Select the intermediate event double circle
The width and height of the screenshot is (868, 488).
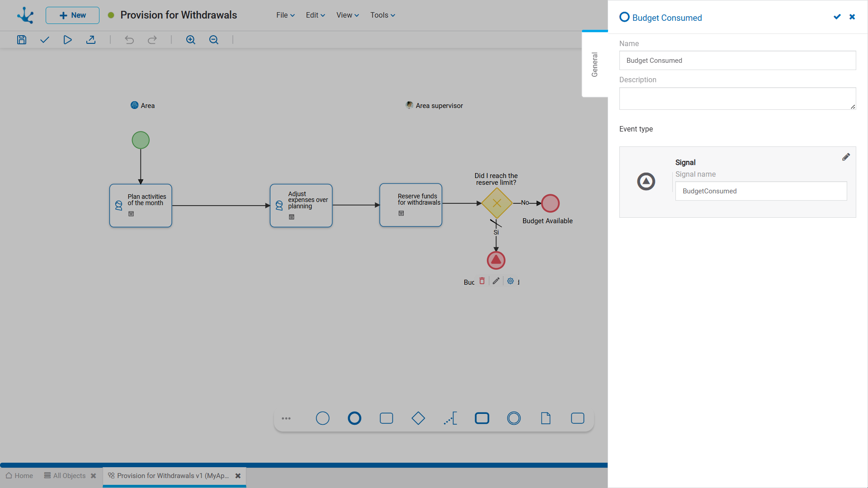(514, 418)
